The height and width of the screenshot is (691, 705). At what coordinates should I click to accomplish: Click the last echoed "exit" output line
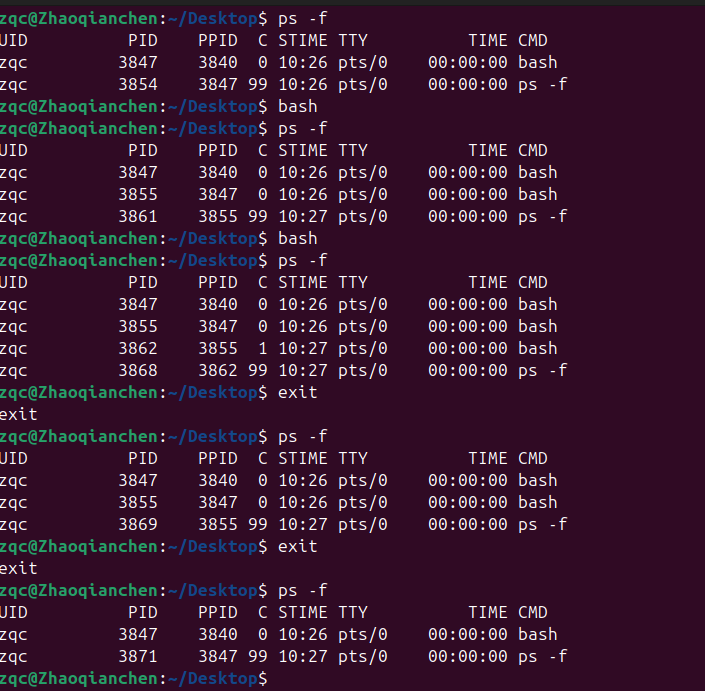19,568
